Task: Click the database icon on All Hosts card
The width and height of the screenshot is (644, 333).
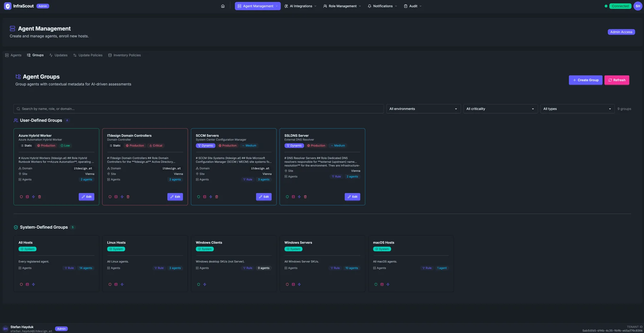Action: [28, 285]
